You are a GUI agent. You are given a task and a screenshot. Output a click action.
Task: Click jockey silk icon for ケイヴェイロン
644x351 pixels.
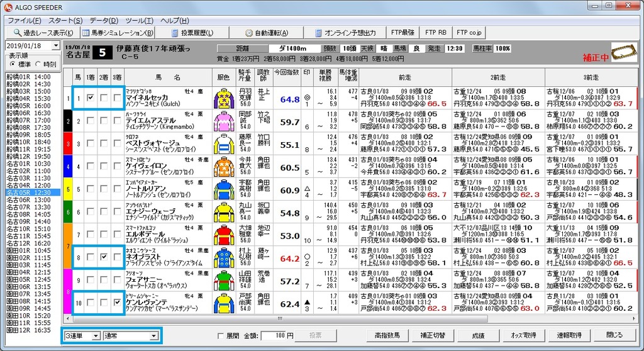(224, 167)
